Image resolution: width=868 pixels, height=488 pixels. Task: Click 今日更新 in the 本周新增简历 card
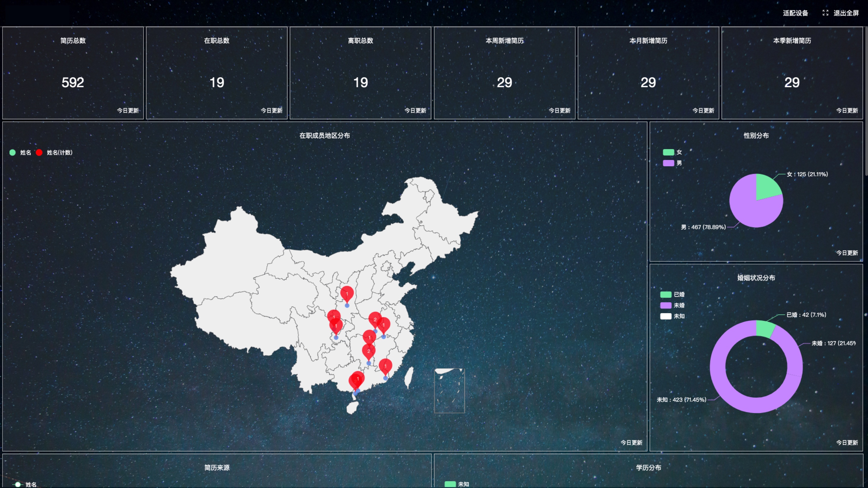point(559,111)
